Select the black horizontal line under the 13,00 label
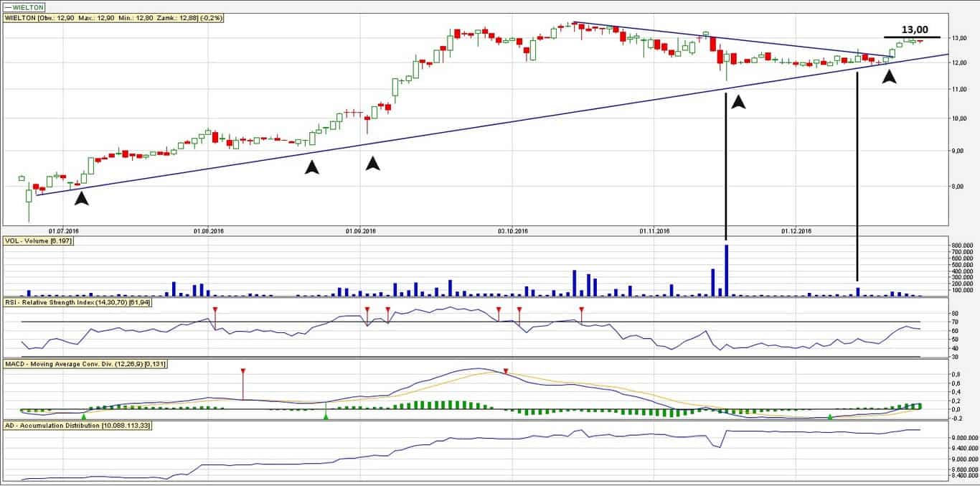 [x=911, y=37]
